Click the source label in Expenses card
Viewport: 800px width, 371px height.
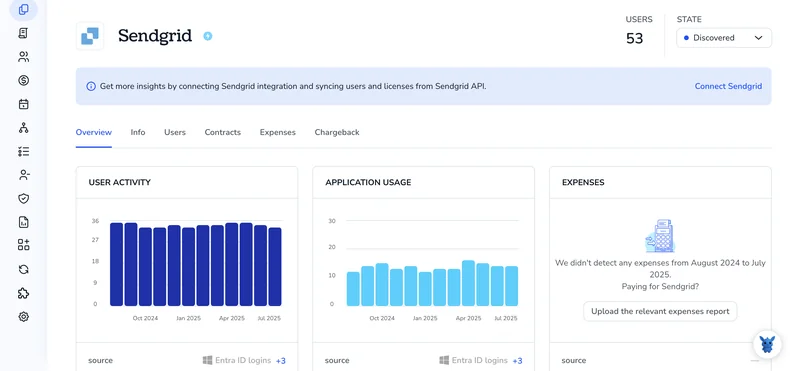coord(573,360)
